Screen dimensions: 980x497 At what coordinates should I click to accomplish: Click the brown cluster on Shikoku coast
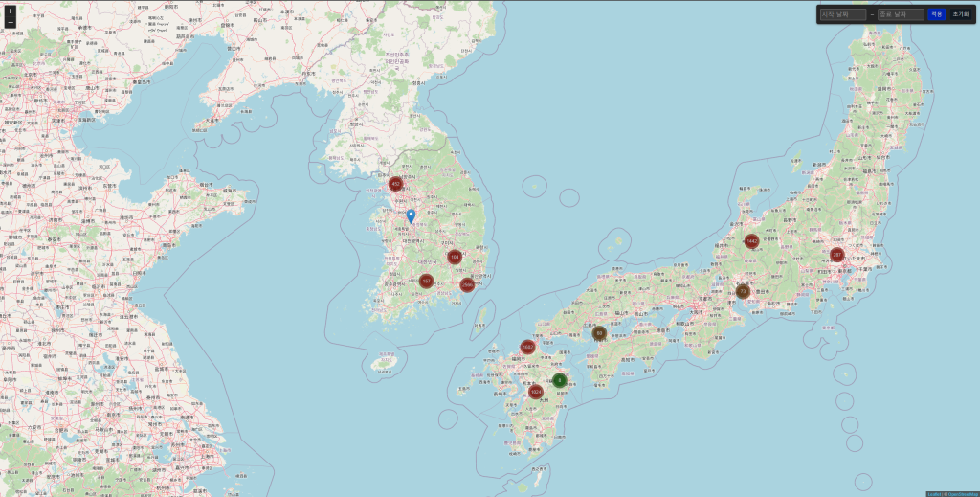click(x=599, y=333)
